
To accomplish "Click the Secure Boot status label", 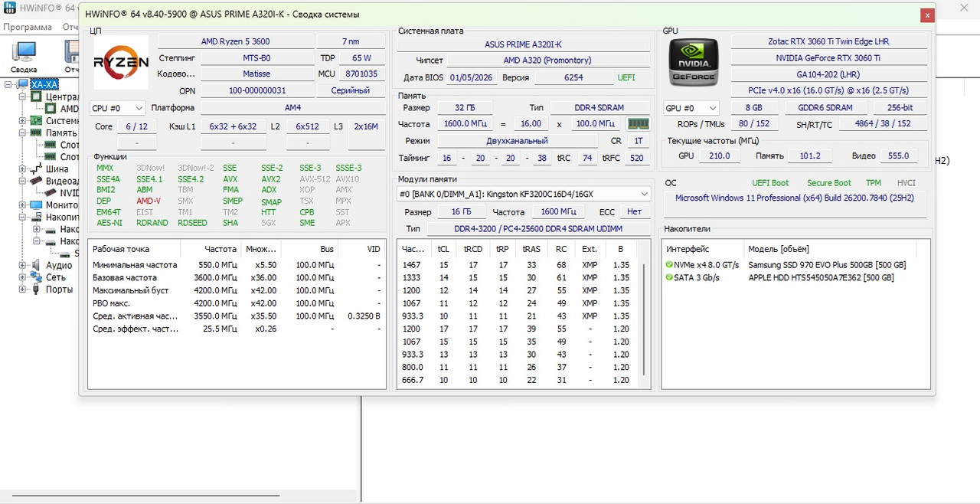I will (828, 183).
